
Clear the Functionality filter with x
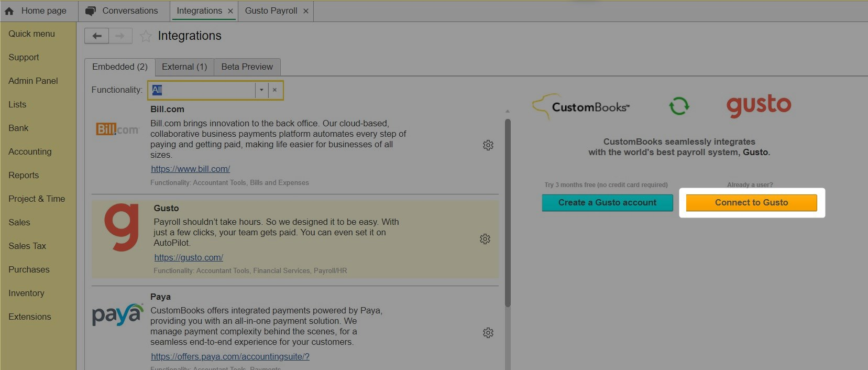(274, 90)
